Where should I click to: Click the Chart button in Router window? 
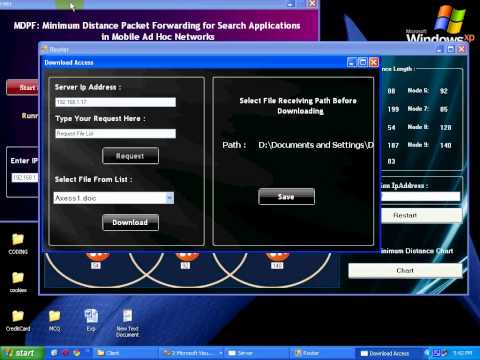(405, 270)
